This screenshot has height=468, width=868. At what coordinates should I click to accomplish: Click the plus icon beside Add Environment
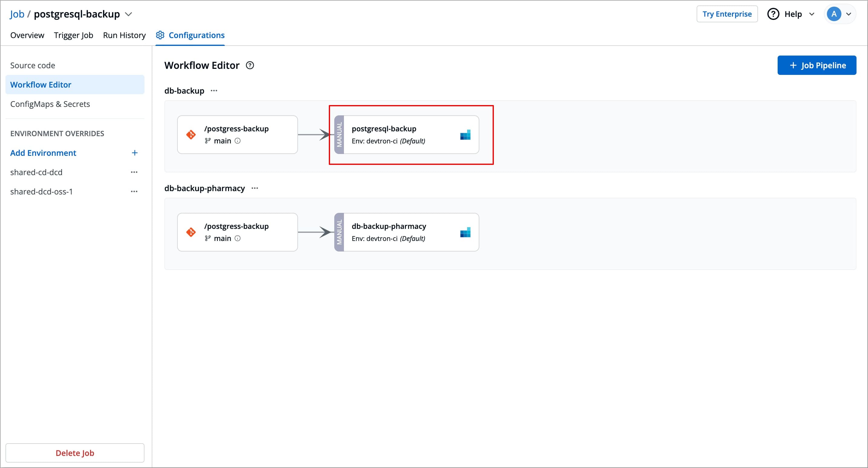[x=134, y=153]
